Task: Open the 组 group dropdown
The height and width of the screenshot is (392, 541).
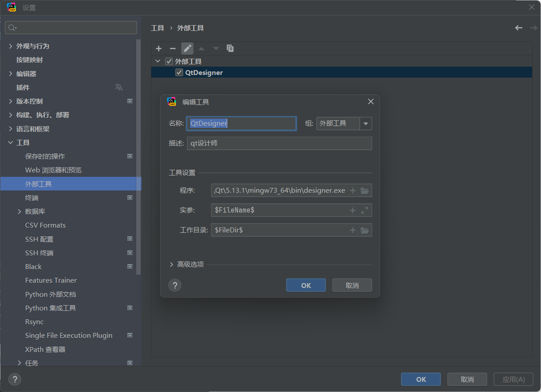Action: pyautogui.click(x=366, y=123)
